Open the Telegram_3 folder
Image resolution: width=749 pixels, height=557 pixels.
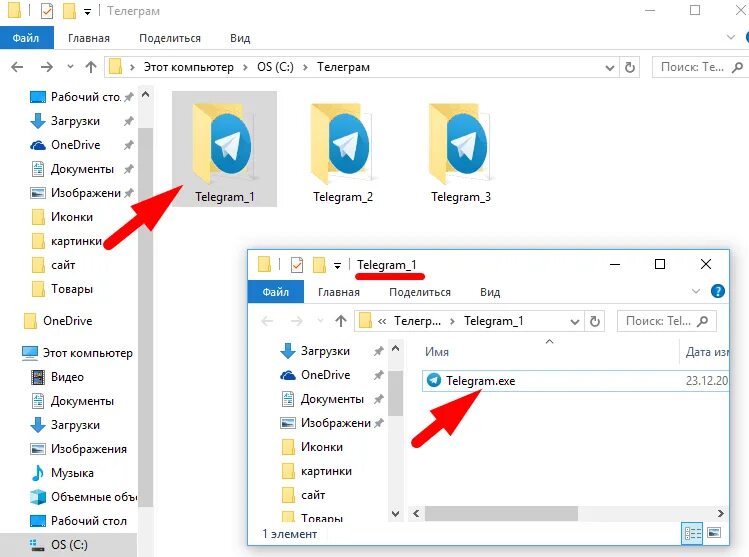460,153
